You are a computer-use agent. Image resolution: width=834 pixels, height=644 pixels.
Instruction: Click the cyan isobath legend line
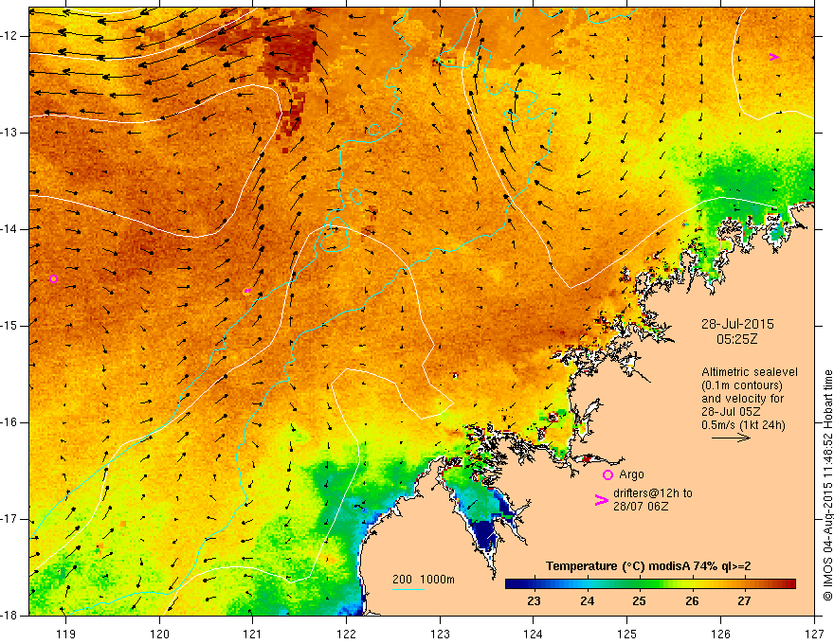tap(408, 589)
